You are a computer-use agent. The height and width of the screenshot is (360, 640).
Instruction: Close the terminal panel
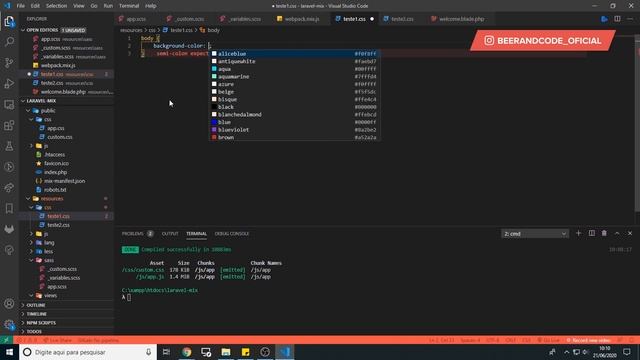(x=630, y=233)
